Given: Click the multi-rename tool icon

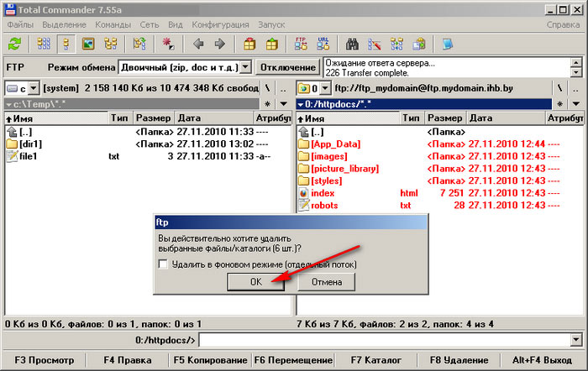Looking at the screenshot, I should point(375,44).
